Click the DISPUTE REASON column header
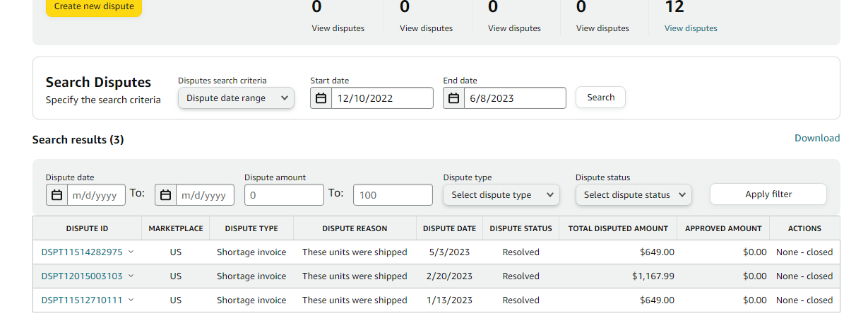Screen dimensions: 868x328 tap(355, 228)
